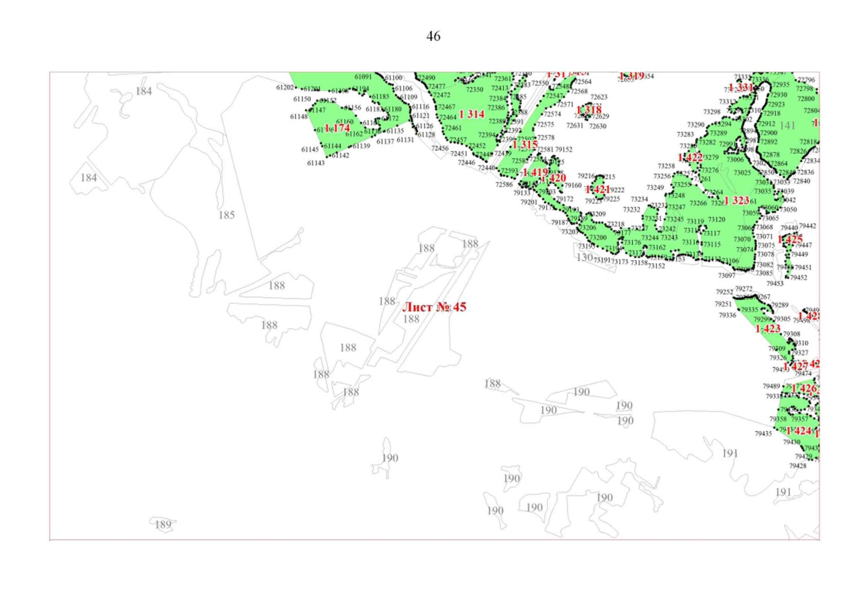Click the gray quarter number 189
The width and height of the screenshot is (868, 613).
coord(162,525)
